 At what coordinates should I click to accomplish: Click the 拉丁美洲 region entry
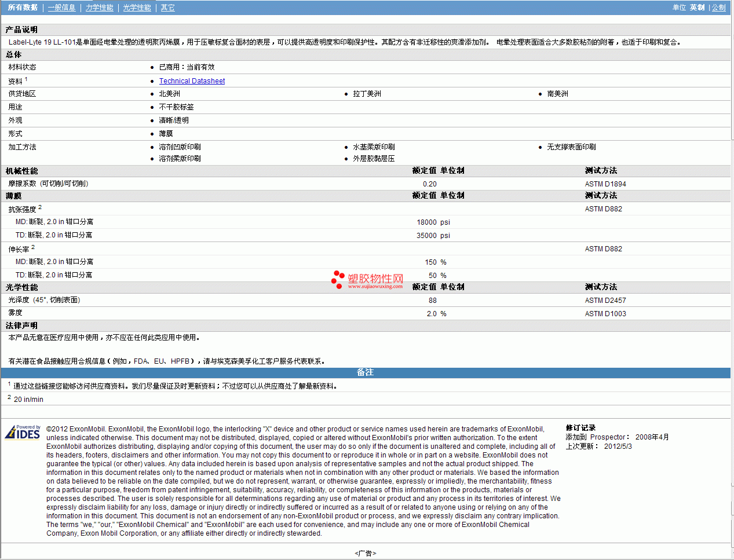coord(367,94)
